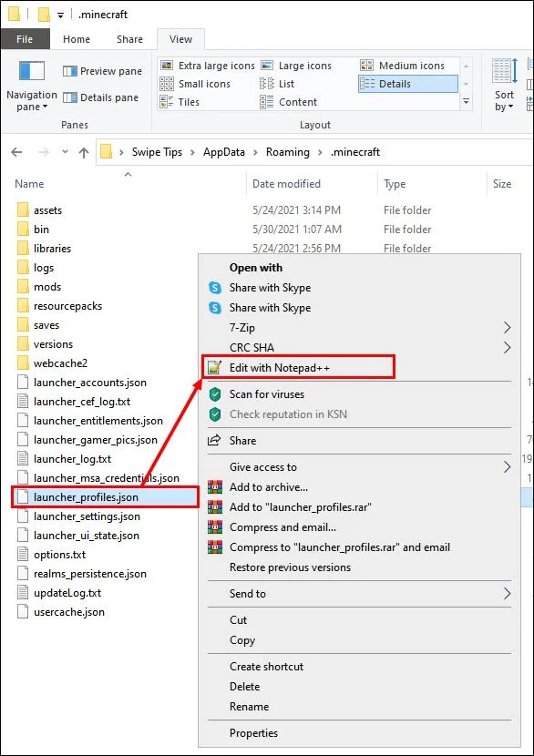The height and width of the screenshot is (756, 534).
Task: Select Properties in the context menu
Action: (253, 733)
